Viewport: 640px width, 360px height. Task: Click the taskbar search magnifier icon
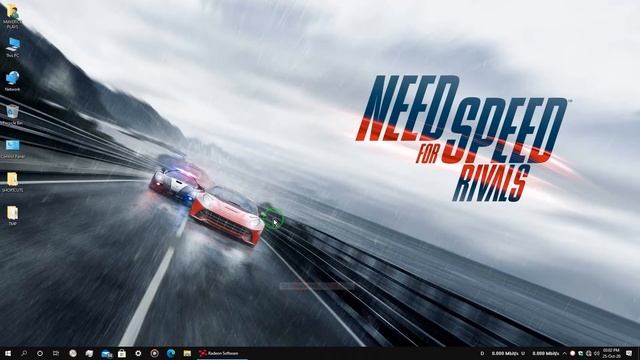point(24,353)
